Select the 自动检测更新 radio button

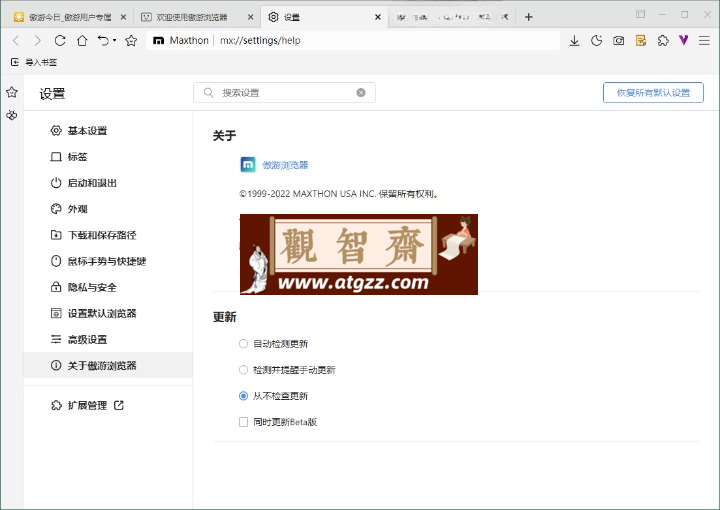pos(243,344)
